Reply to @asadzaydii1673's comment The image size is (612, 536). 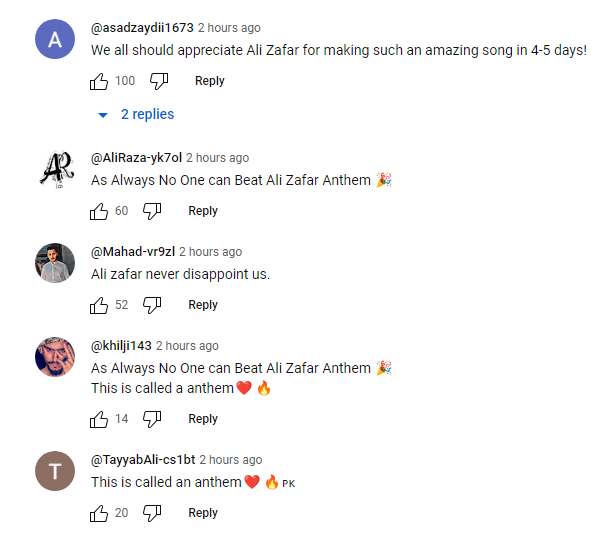coord(210,81)
